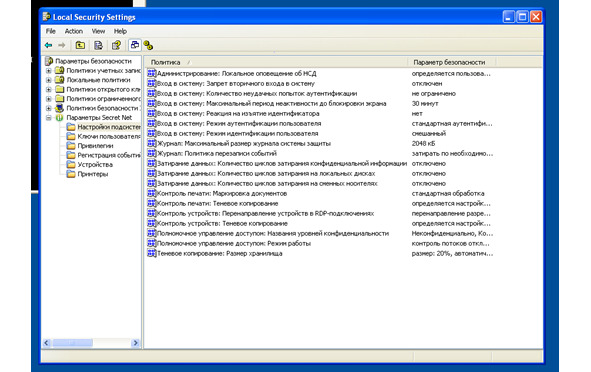This screenshot has width=591, height=372.
Task: Open the Help toolbar icon with question mark
Action: 116,45
